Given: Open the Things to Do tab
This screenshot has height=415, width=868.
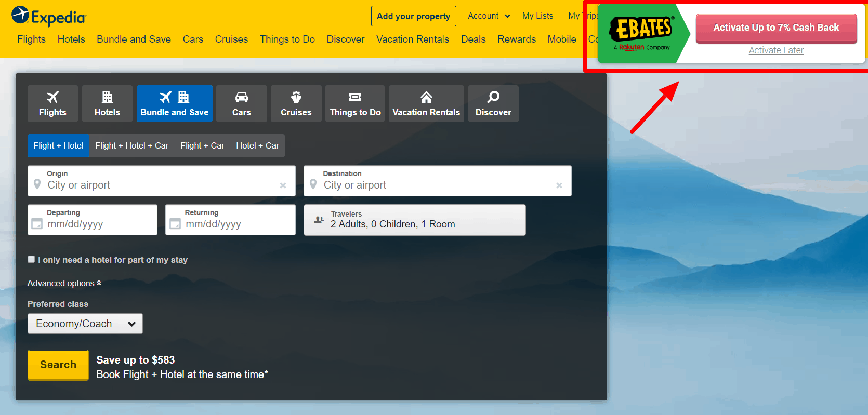Looking at the screenshot, I should pyautogui.click(x=355, y=103).
